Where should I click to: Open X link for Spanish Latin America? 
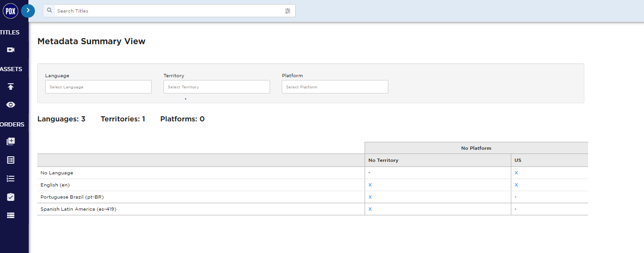tap(370, 209)
